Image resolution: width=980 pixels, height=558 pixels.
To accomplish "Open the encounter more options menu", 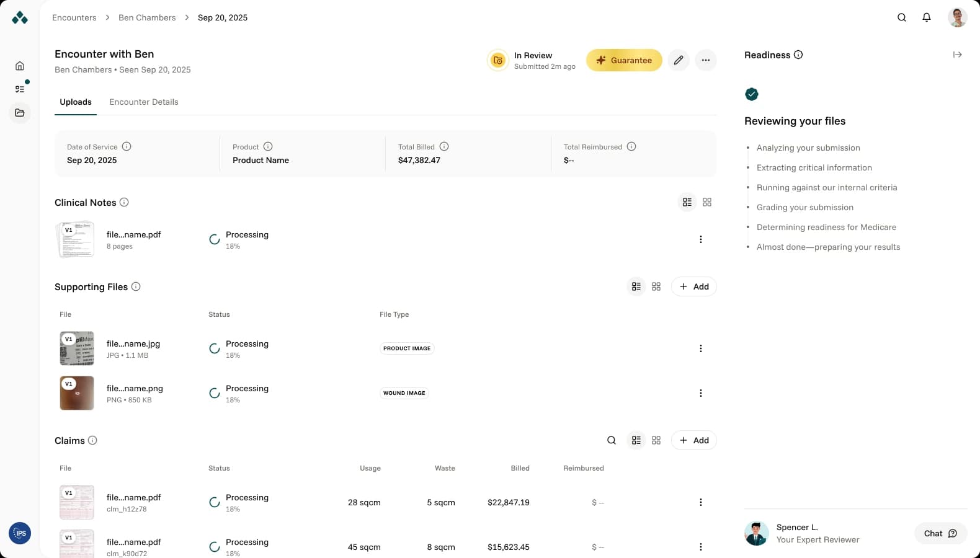I will (706, 60).
